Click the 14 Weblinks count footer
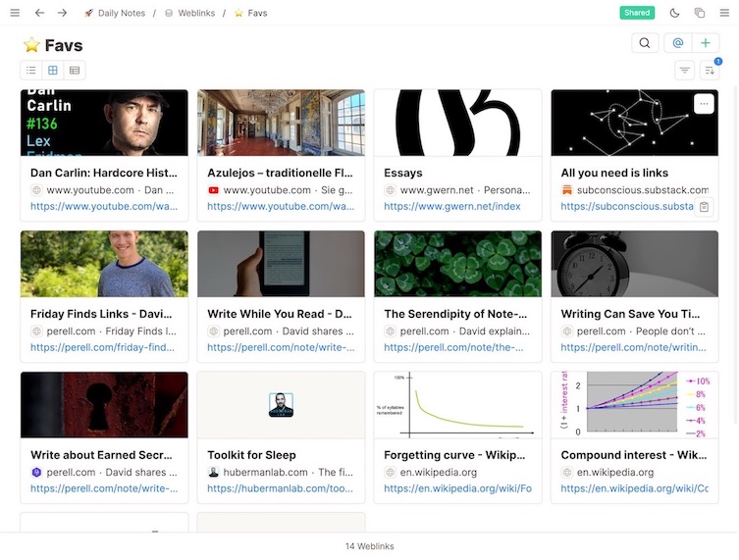 369,546
